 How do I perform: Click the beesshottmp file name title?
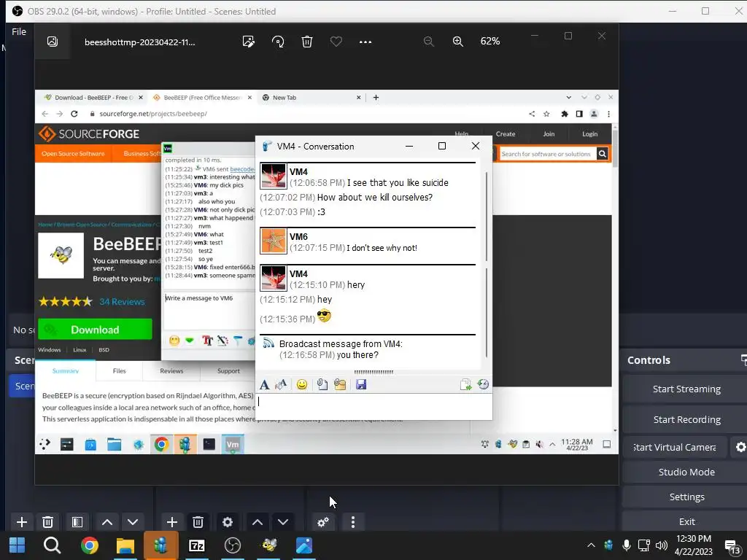[x=140, y=42]
